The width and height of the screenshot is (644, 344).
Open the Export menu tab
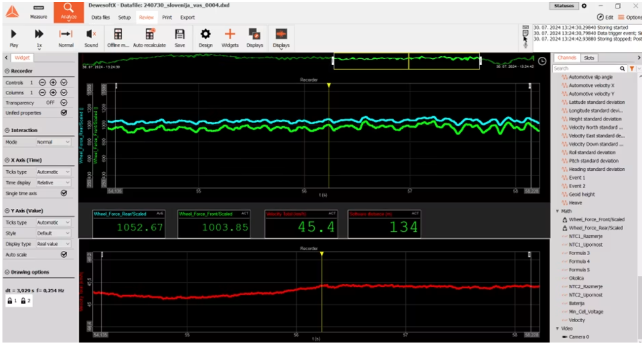tap(188, 17)
